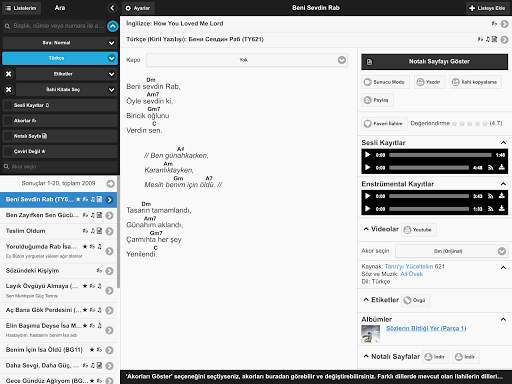The width and height of the screenshot is (512, 384).
Task: Select Beni Sevdin Rab list item
Action: point(58,200)
